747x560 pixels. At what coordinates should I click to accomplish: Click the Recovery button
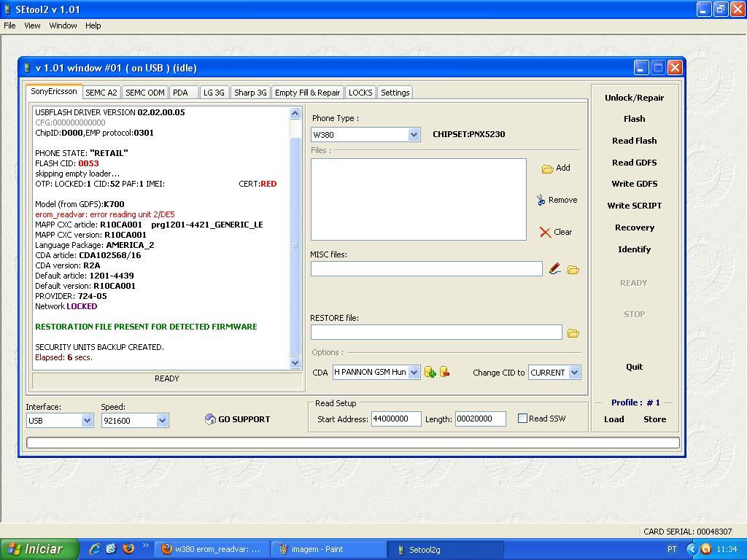pyautogui.click(x=634, y=227)
